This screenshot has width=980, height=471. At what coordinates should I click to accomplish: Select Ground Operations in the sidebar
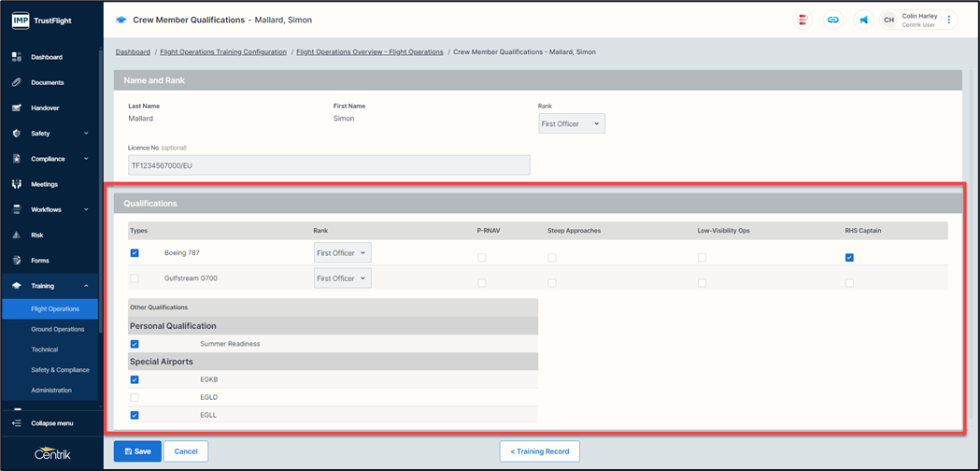(x=57, y=329)
